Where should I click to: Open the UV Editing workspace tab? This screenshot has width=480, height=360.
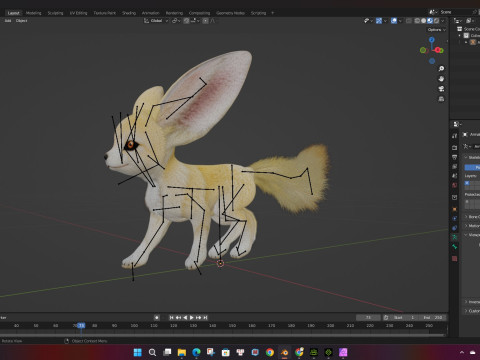[x=78, y=13]
